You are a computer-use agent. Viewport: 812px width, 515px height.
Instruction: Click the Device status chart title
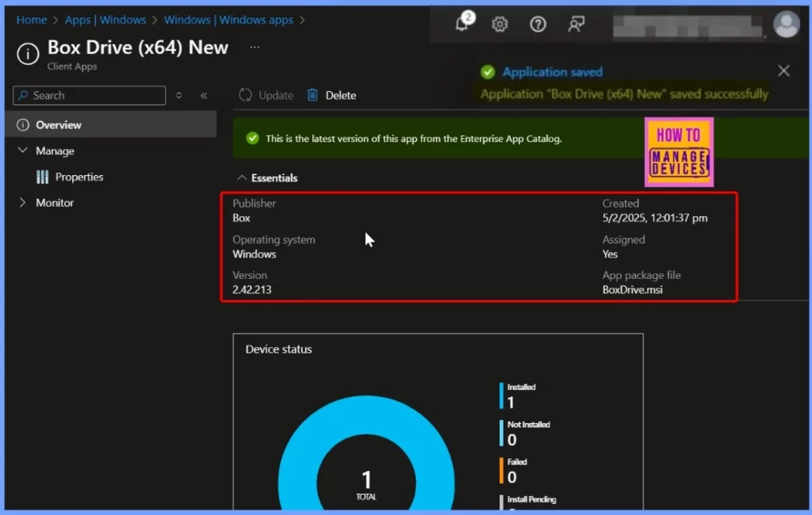pos(278,349)
